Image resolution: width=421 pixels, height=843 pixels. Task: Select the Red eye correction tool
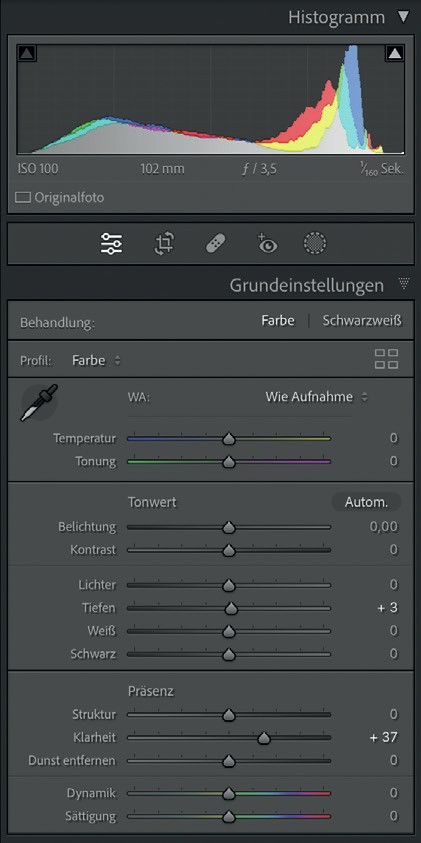point(267,244)
